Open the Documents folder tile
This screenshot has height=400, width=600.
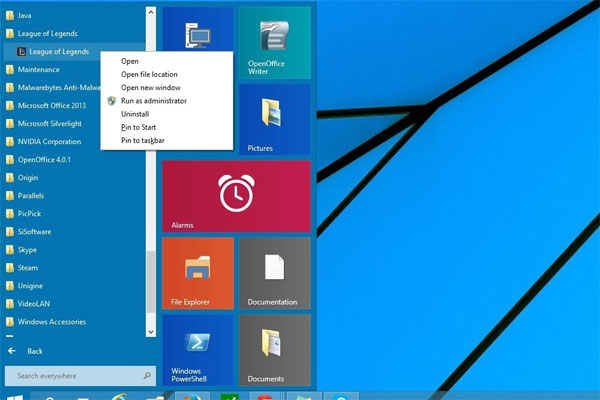click(274, 350)
